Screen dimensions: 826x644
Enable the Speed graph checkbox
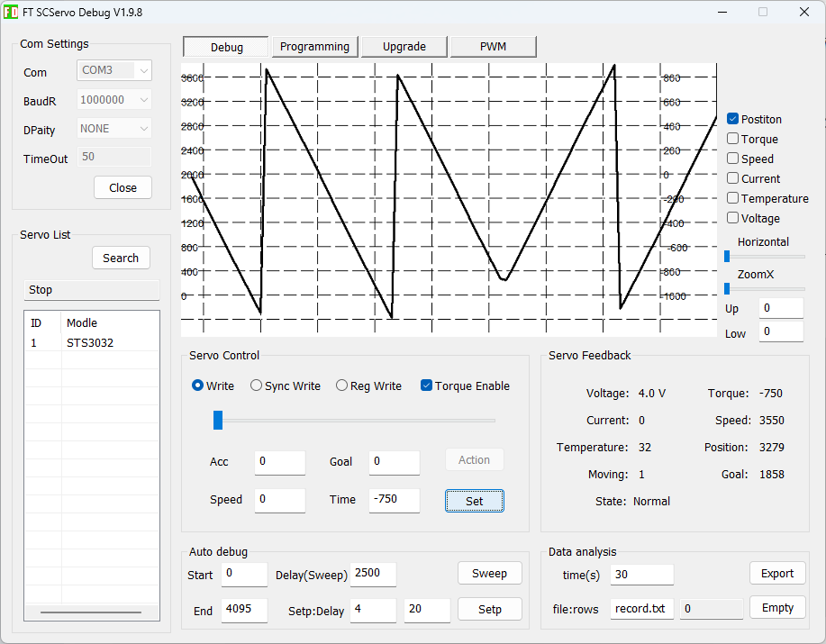pos(732,159)
